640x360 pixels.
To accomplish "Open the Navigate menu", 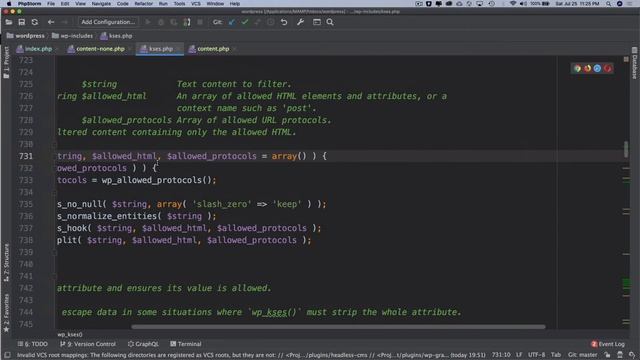I will 101,4.
